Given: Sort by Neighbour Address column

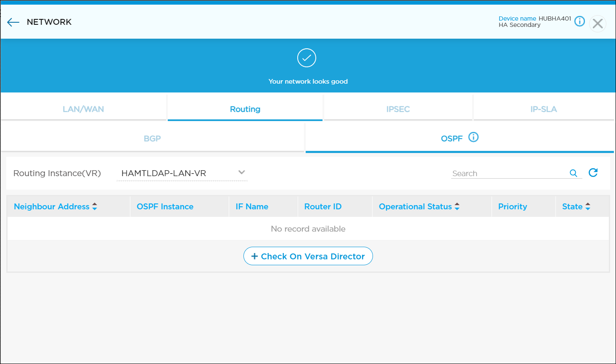Looking at the screenshot, I should 95,206.
